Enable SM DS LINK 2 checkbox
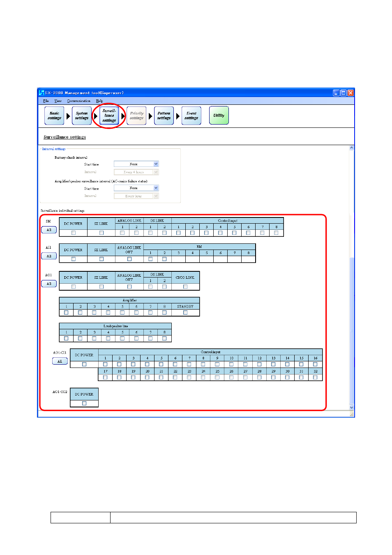Viewport: 392px width, 555px height. (164, 233)
